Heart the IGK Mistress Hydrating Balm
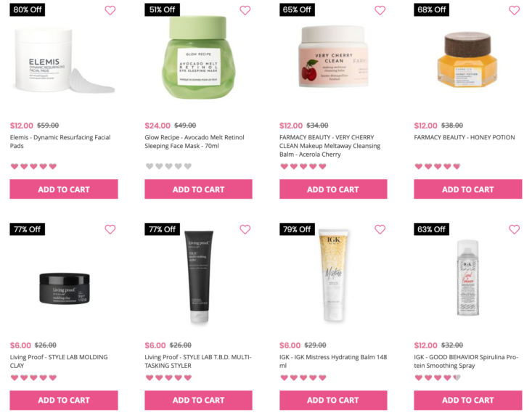532x418 pixels. point(380,229)
